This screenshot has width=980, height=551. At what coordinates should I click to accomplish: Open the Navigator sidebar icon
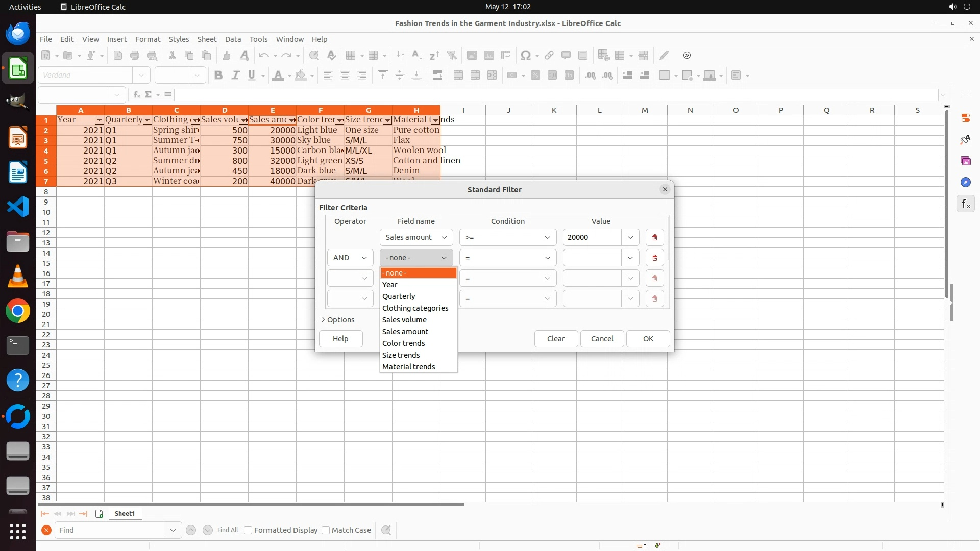(x=966, y=182)
